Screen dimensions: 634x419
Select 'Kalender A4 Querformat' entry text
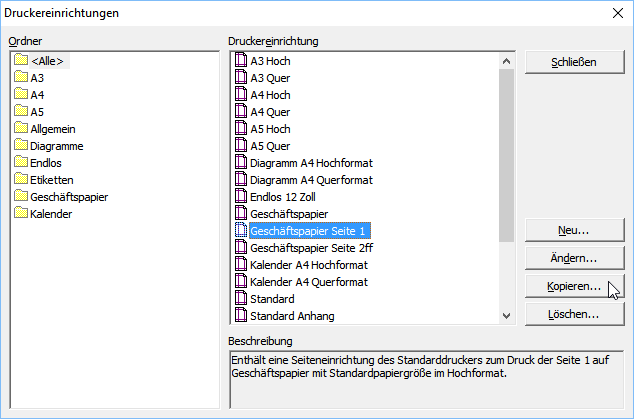[309, 282]
